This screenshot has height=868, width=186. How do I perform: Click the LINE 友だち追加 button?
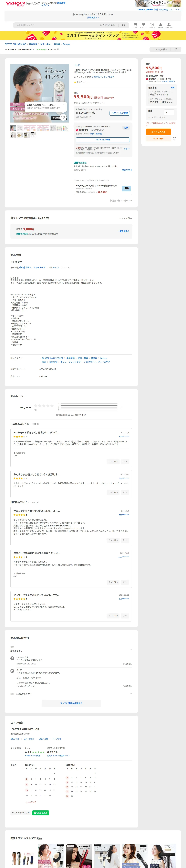pyautogui.click(x=41, y=813)
